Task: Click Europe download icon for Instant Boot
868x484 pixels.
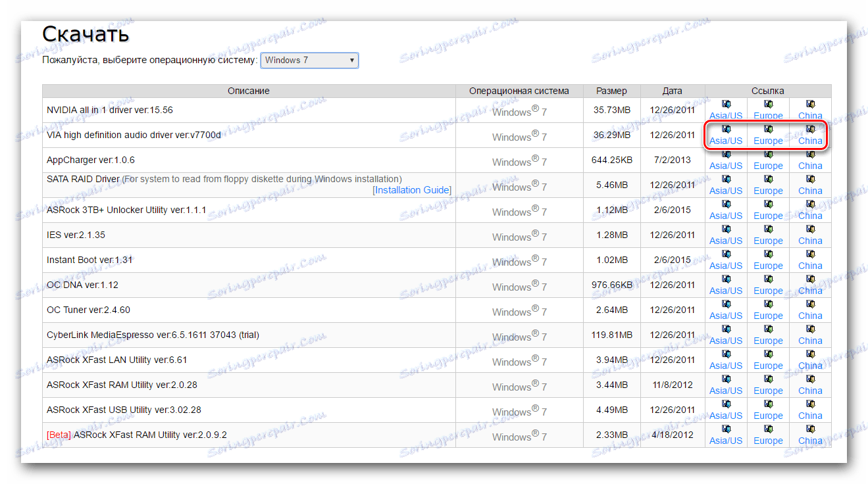Action: coord(768,254)
